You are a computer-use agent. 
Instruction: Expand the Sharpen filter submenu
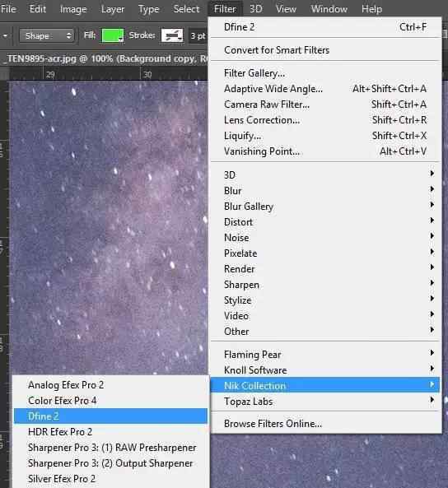[x=326, y=285]
